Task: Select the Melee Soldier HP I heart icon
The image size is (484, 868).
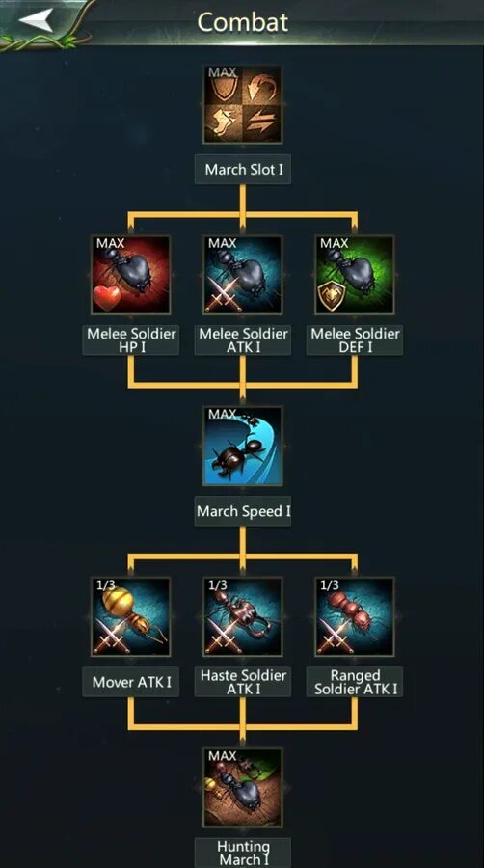Action: (130, 275)
